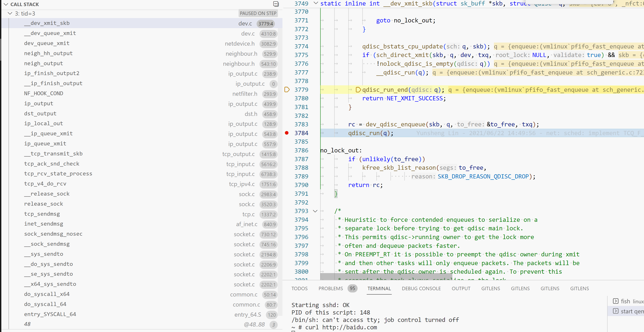Select the fish linux terminal icon
This screenshot has height=332, width=644.
point(616,301)
